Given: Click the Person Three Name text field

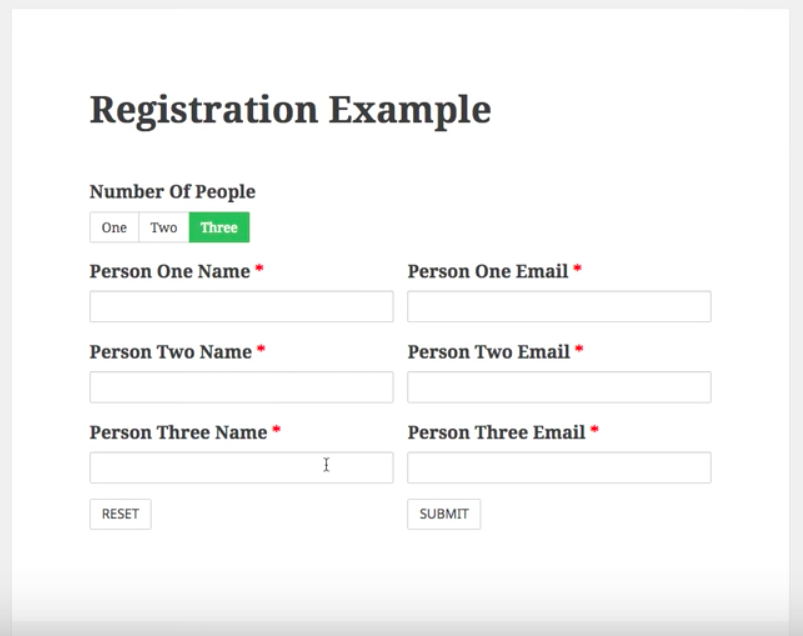Looking at the screenshot, I should click(x=241, y=467).
